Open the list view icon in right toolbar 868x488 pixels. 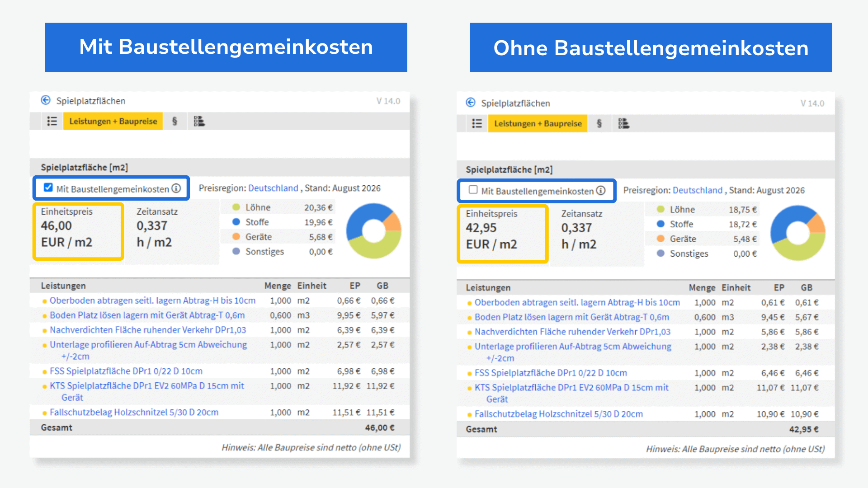(477, 123)
